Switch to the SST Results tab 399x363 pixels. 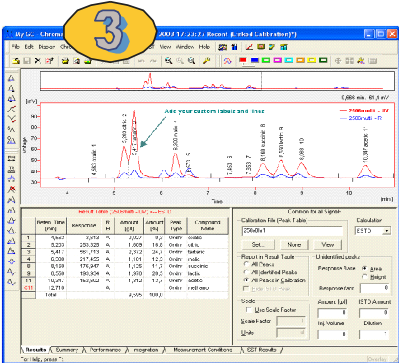[262, 350]
